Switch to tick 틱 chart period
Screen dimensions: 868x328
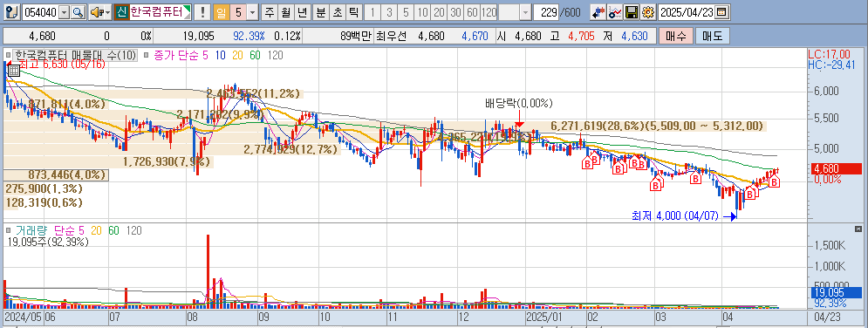tap(353, 11)
